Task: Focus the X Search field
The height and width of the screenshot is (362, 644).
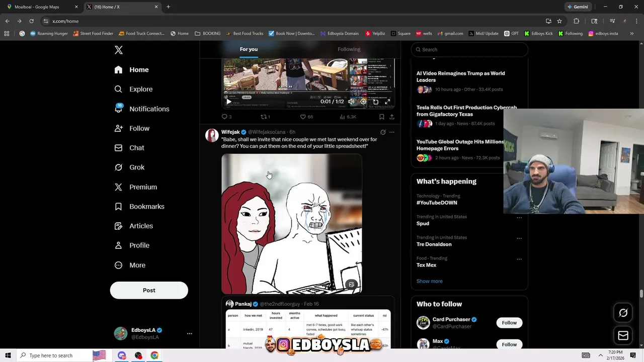Action: (469, 49)
